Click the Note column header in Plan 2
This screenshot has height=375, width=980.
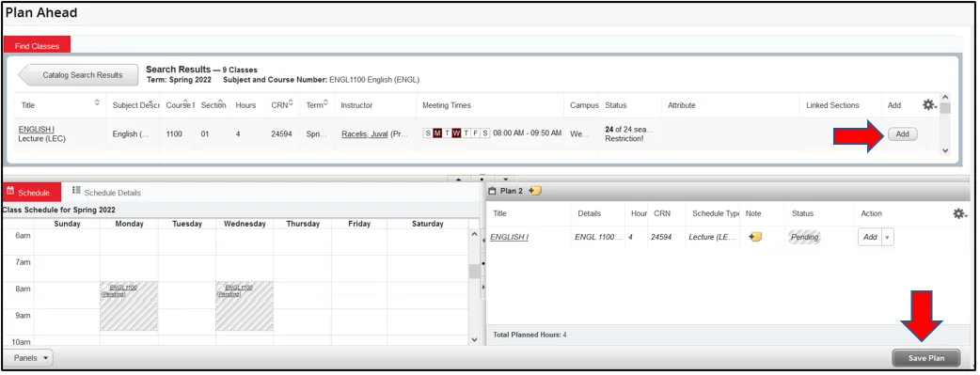(x=753, y=213)
